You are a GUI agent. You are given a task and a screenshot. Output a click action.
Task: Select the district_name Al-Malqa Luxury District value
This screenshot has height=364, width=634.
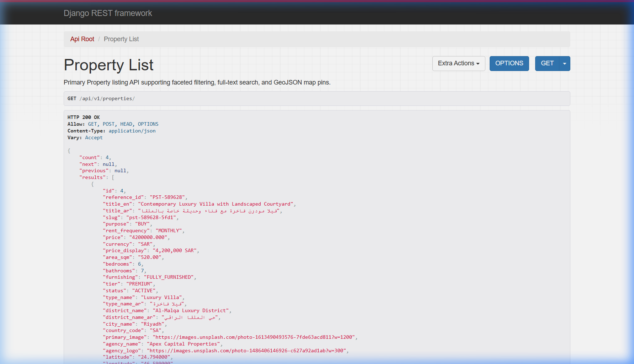[191, 310]
